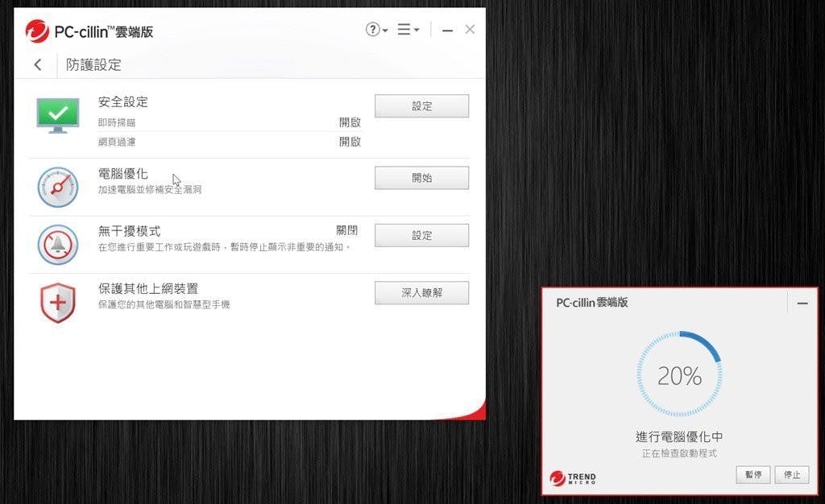Click the 20% circular progress indicator

pyautogui.click(x=679, y=374)
